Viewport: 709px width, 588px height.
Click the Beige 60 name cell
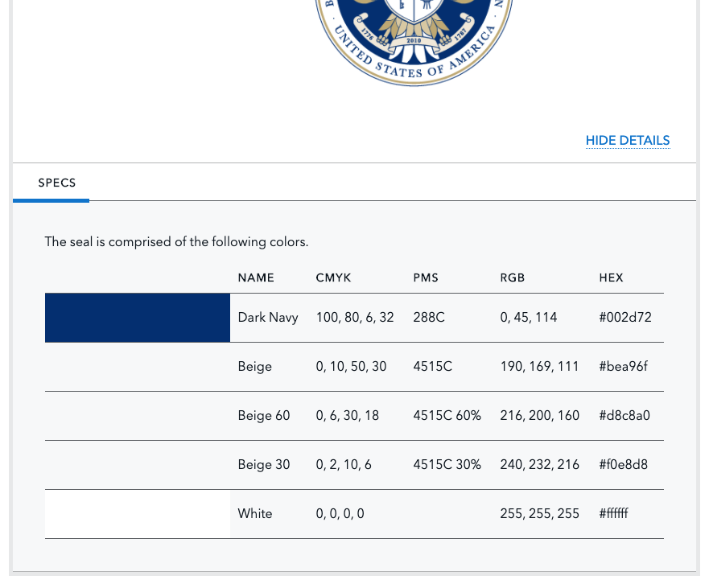(x=264, y=415)
